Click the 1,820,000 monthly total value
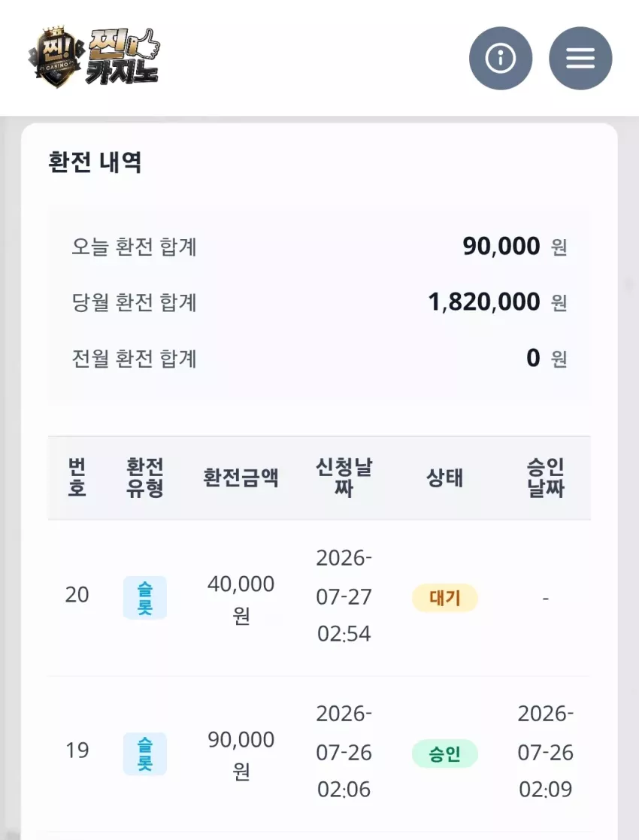The height and width of the screenshot is (840, 639). [484, 302]
